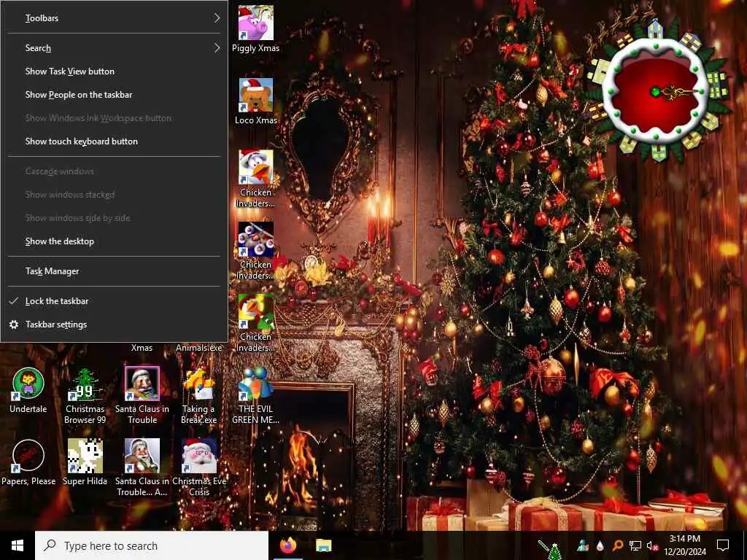The width and height of the screenshot is (747, 560).
Task: Open Firefox from the taskbar
Action: click(287, 545)
